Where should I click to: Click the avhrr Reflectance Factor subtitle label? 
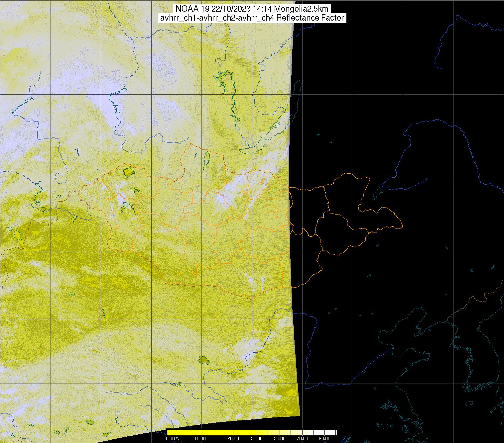coord(252,18)
